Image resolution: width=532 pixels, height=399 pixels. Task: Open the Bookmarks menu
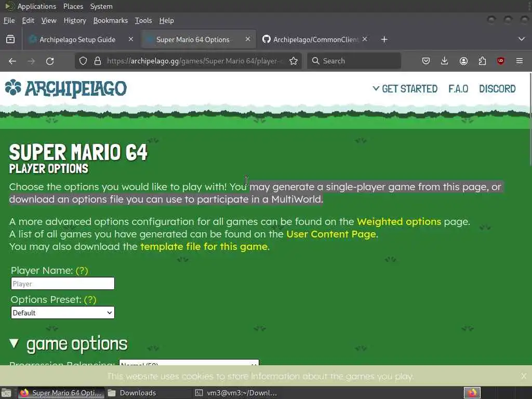tap(111, 21)
